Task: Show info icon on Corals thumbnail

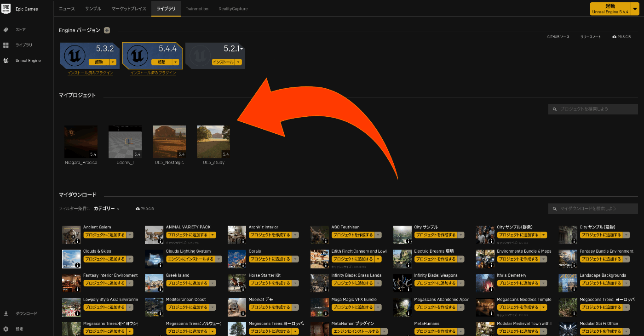Action: (243, 265)
